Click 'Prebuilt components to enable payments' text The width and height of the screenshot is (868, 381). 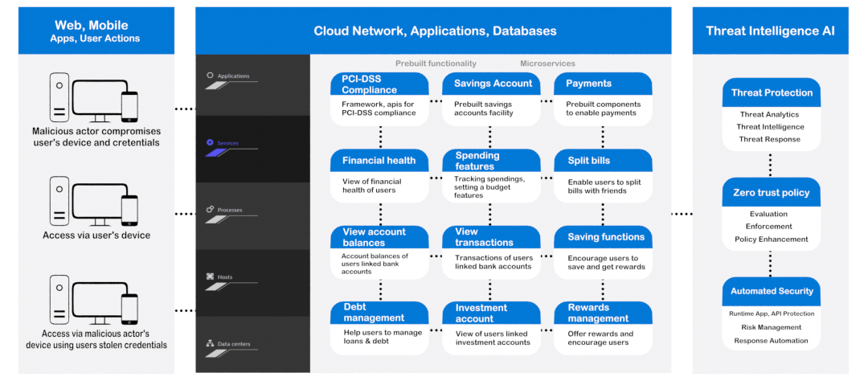point(603,109)
